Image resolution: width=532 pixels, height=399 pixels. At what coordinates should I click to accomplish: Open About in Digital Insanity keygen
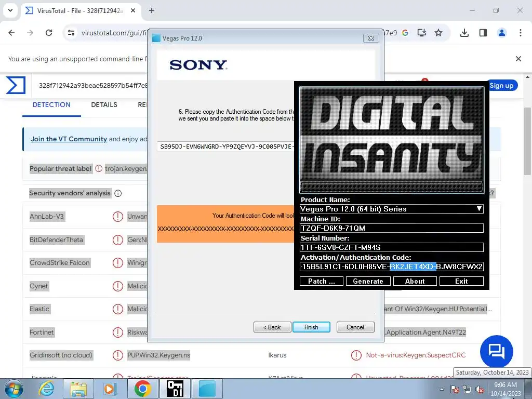(415, 281)
